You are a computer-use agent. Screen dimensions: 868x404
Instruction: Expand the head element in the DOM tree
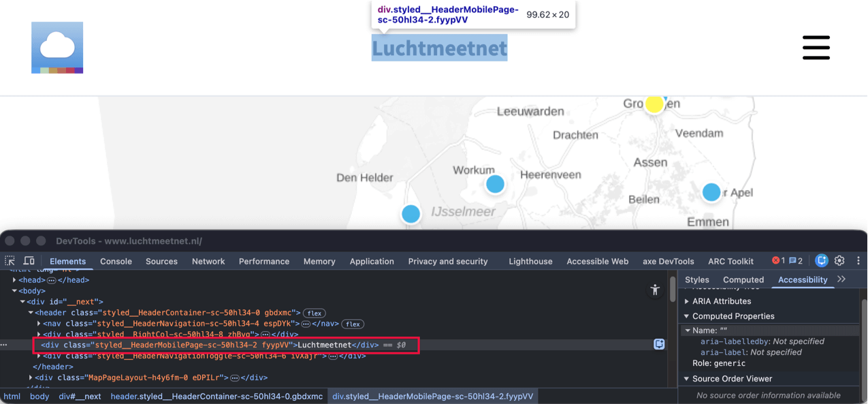click(15, 280)
